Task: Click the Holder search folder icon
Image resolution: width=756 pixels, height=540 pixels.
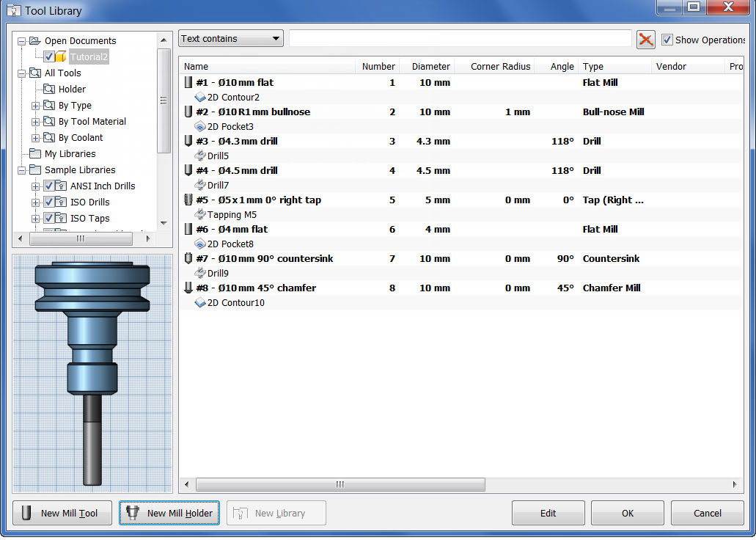Action: [x=48, y=89]
